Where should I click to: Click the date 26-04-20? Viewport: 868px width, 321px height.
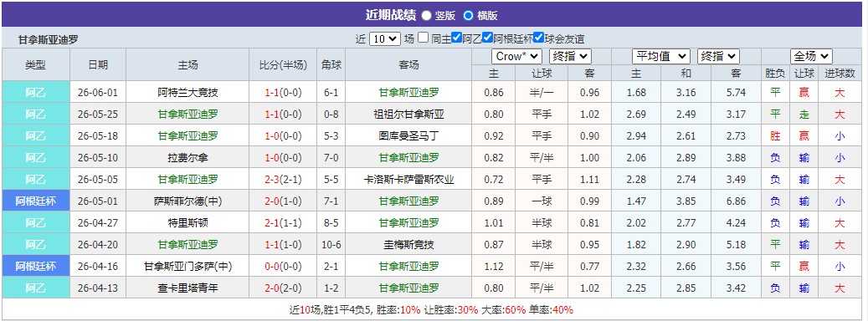pyautogui.click(x=98, y=245)
